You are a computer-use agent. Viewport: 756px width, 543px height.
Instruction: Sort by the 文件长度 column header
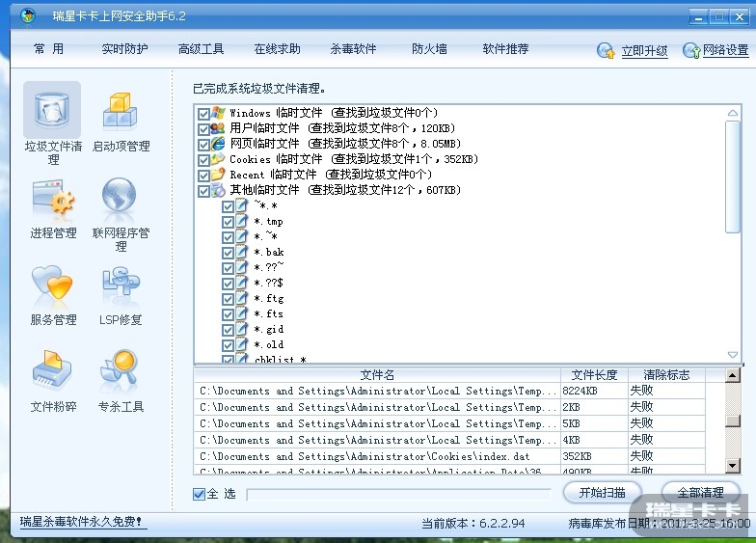tap(594, 374)
